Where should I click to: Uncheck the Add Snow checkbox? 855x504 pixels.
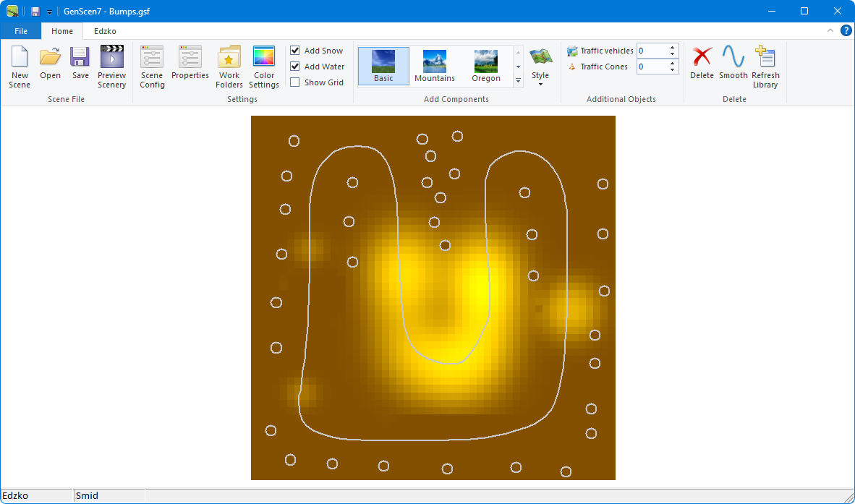295,51
